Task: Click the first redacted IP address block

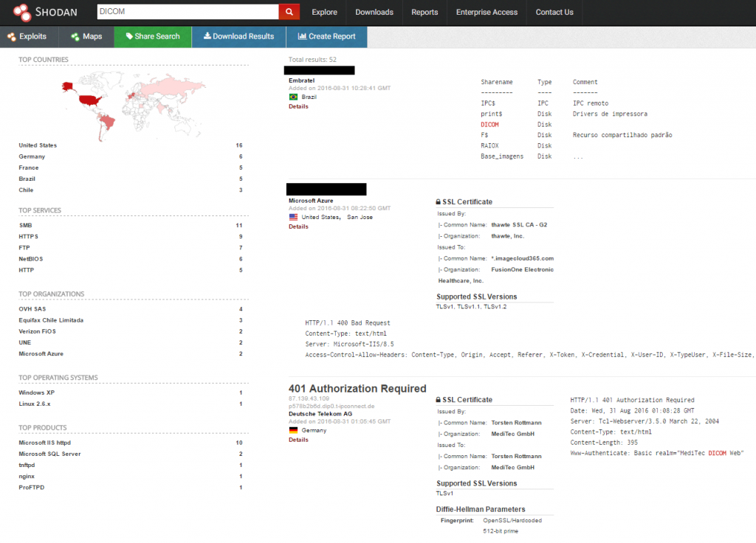Action: (319, 70)
